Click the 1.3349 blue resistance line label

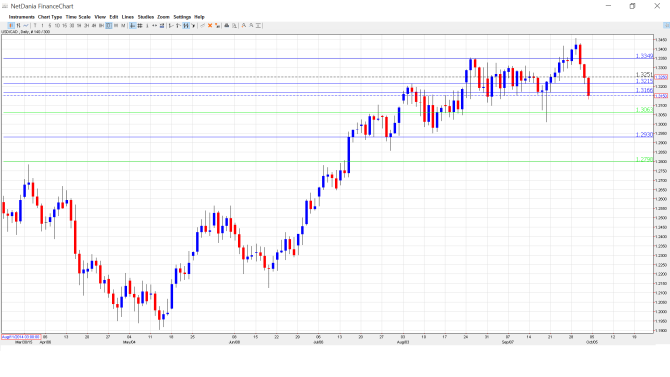click(644, 56)
